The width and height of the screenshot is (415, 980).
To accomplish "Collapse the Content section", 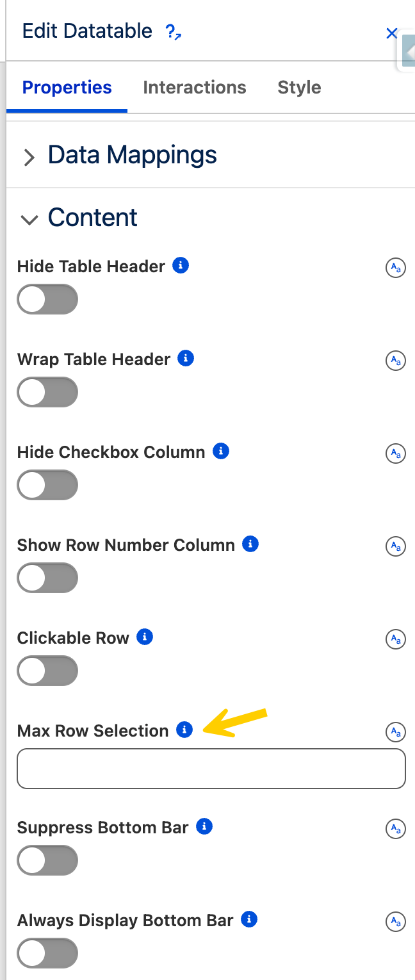I will [29, 220].
